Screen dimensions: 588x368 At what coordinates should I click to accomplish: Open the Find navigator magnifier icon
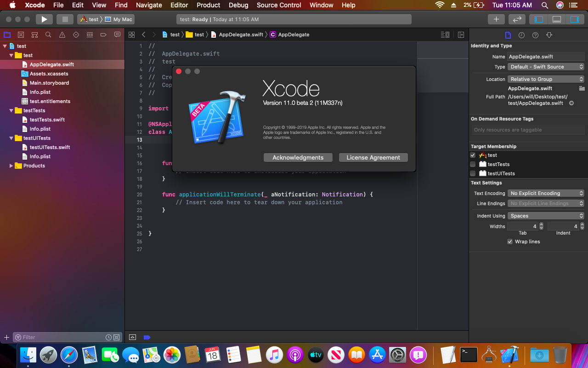(x=48, y=34)
